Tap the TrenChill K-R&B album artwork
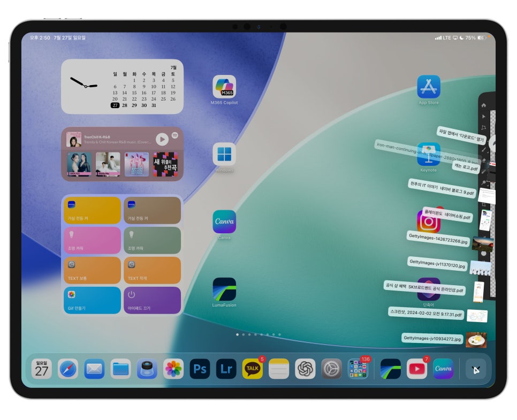This screenshot has width=517, height=420. [74, 140]
